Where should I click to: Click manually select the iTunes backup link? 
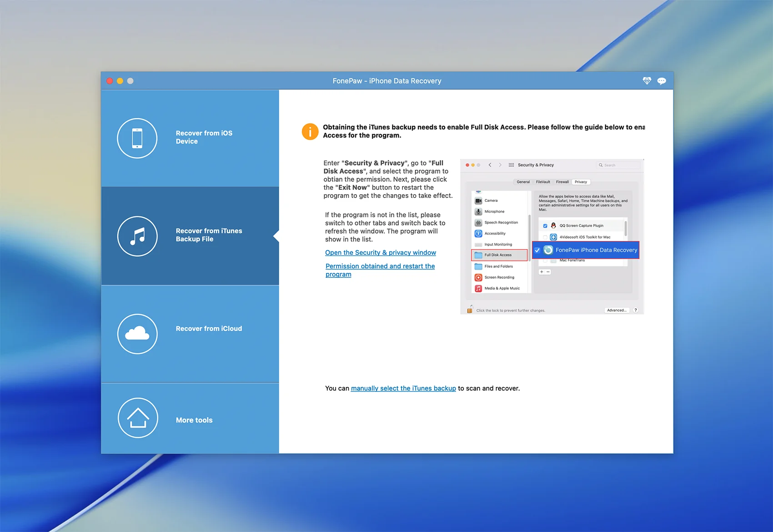(x=403, y=388)
